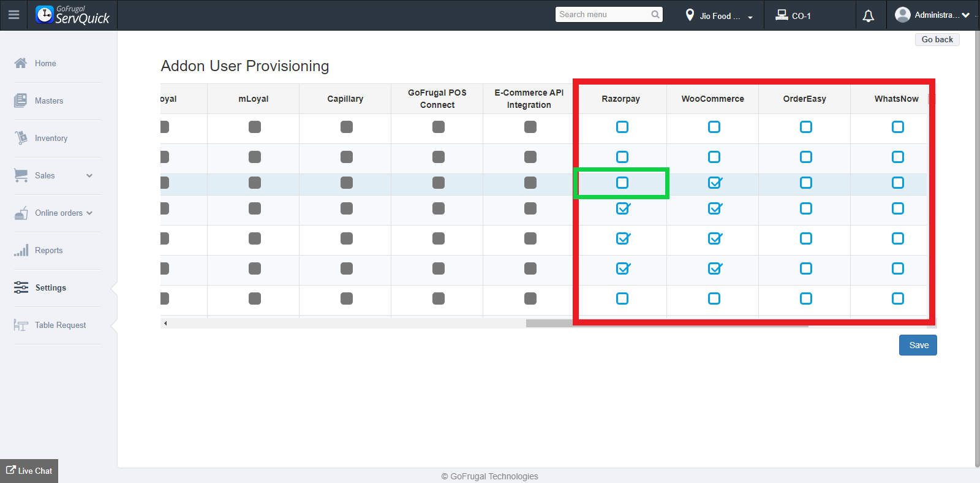Click the Go back button
The width and height of the screenshot is (980, 483).
pos(937,39)
